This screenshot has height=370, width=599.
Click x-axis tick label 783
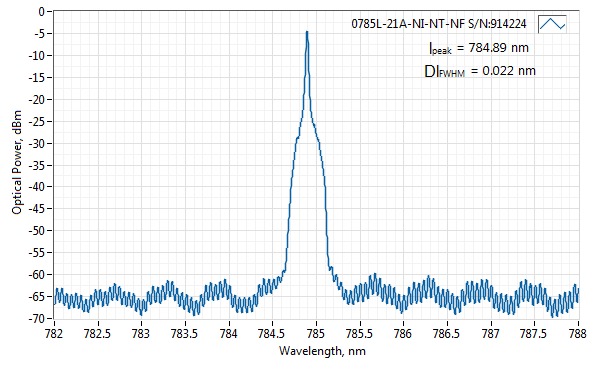point(141,334)
